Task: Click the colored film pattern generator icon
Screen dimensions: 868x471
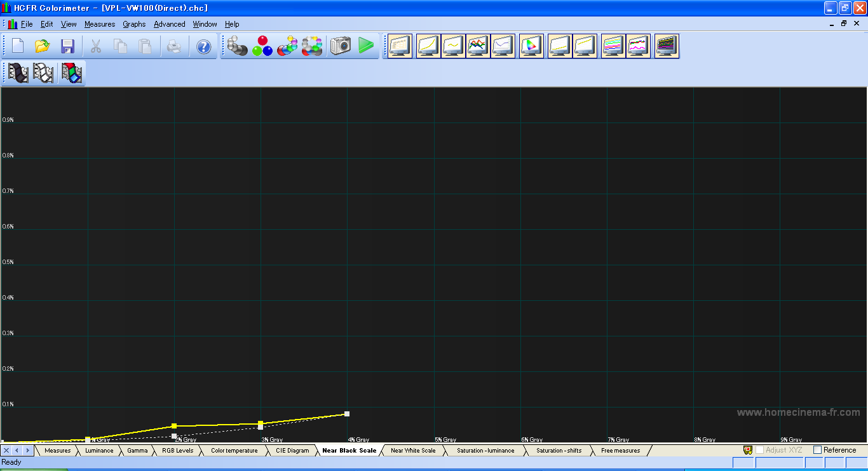Action: coord(72,73)
